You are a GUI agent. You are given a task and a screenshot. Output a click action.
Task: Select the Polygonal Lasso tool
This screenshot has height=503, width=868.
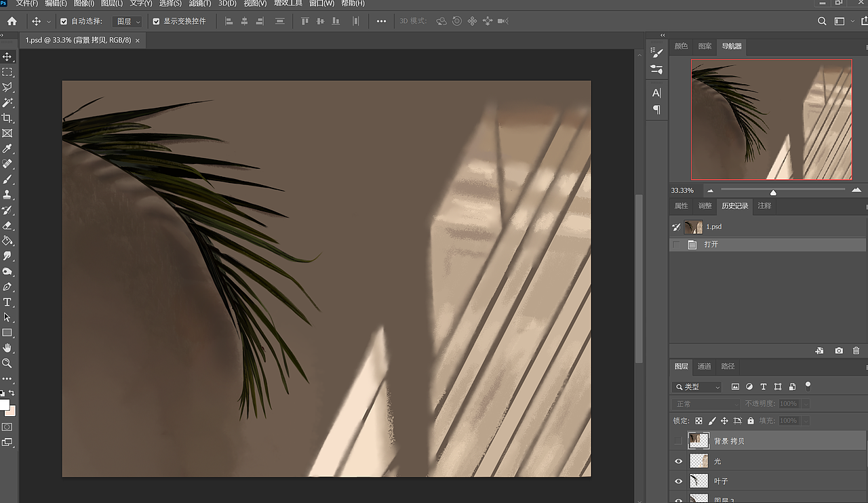click(7, 87)
